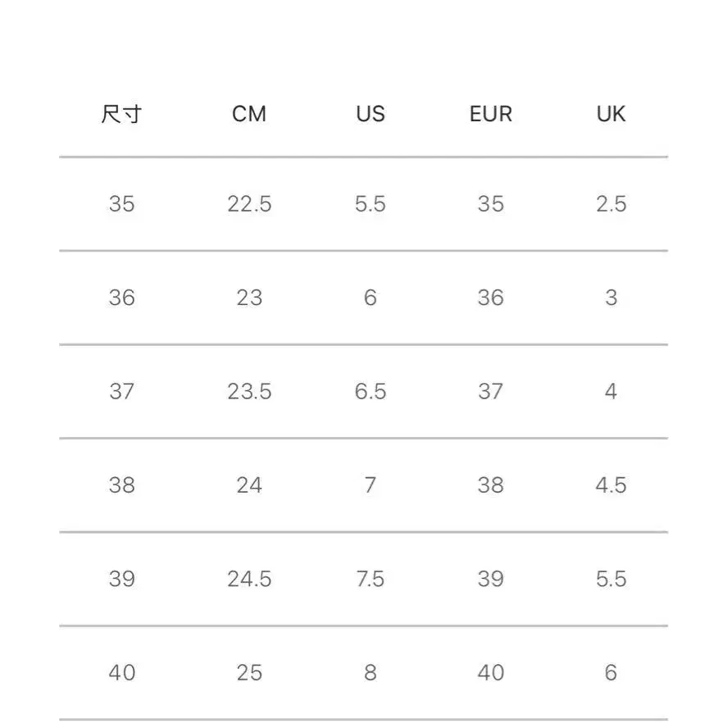The height and width of the screenshot is (728, 728).
Task: Select 38 in the EUR column
Action: point(490,485)
